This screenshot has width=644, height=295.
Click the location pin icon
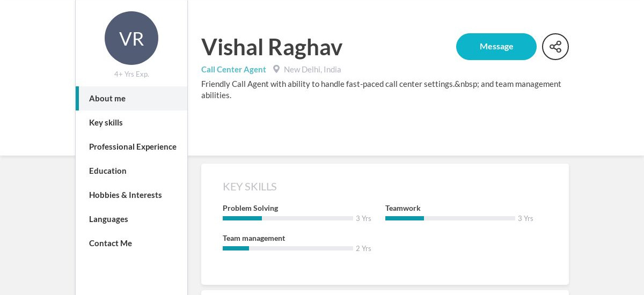click(276, 69)
